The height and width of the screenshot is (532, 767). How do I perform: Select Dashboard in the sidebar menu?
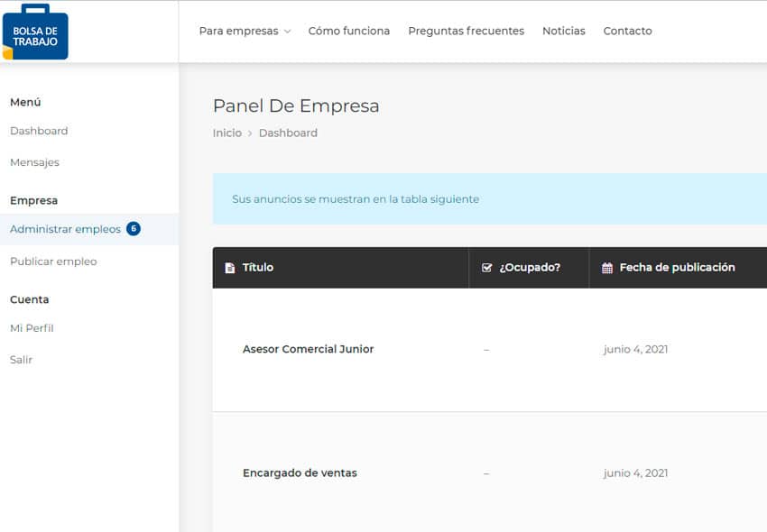(39, 131)
